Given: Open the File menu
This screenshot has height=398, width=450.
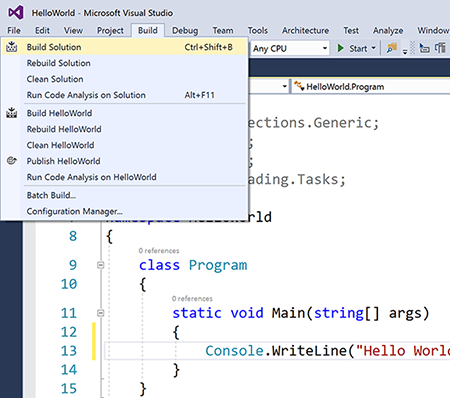Looking at the screenshot, I should pos(14,30).
